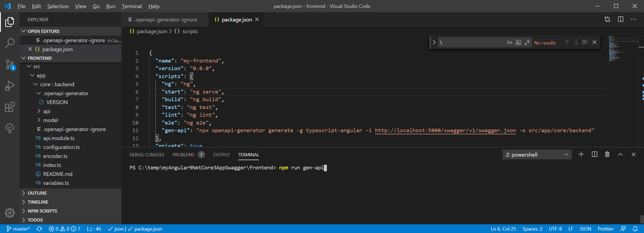Screen dimensions: 644x233
Task: Open the Extensions view
Action: 10,107
